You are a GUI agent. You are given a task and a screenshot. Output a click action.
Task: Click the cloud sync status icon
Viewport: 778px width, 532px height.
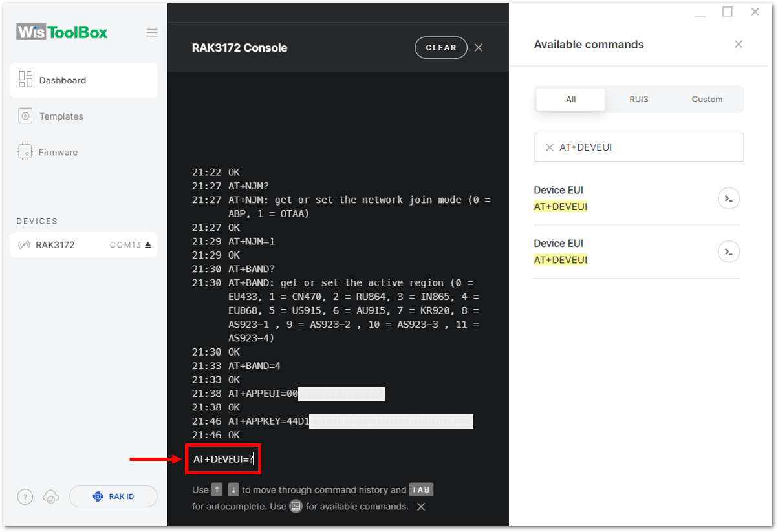(x=50, y=497)
